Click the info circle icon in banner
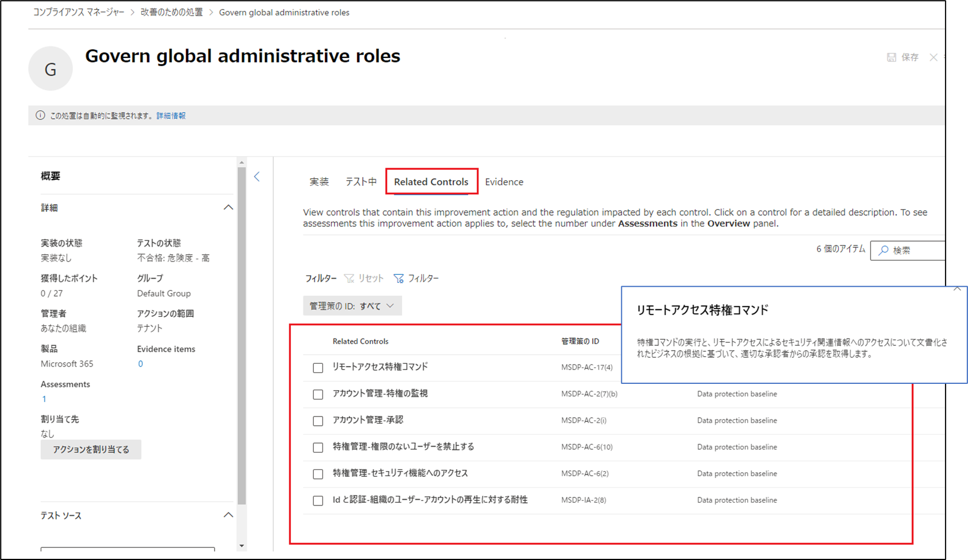 click(40, 115)
